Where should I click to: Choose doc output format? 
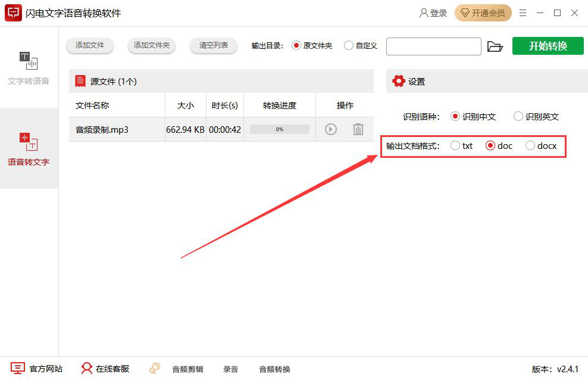click(x=499, y=145)
